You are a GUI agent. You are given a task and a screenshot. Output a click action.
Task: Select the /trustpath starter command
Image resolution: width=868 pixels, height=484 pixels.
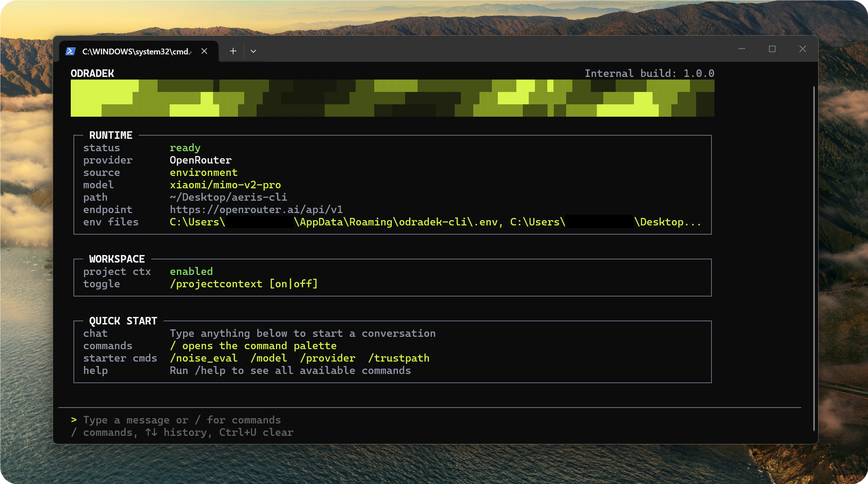click(x=398, y=358)
